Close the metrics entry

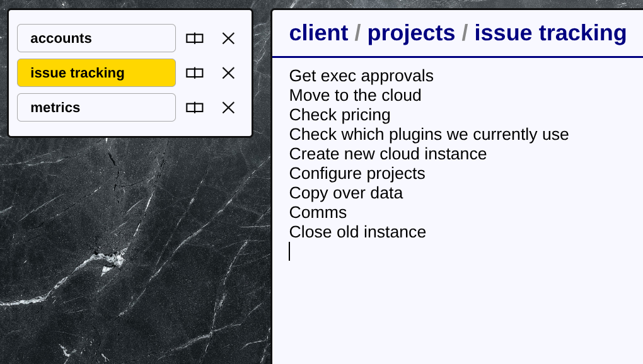[228, 108]
